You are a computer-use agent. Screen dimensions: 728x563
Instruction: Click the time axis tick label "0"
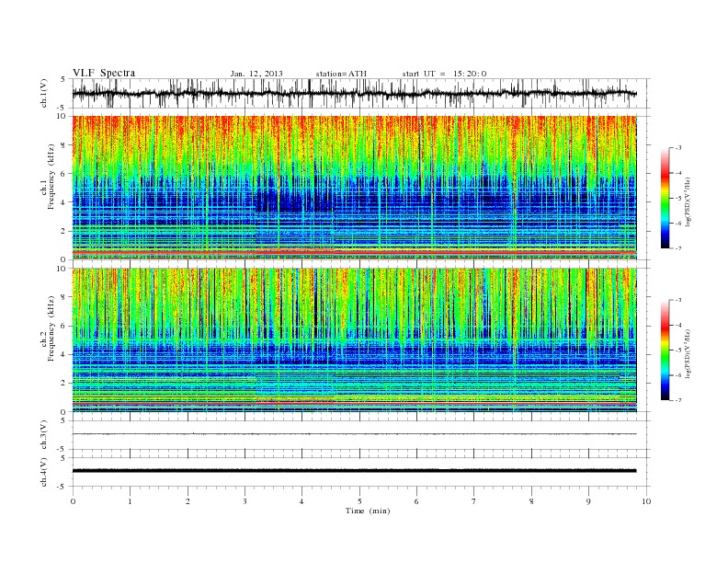(73, 501)
